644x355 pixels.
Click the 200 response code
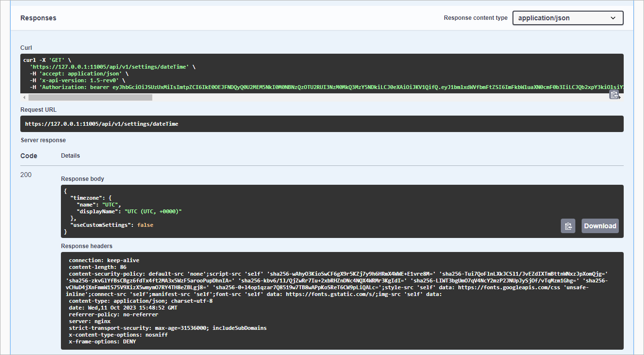pos(26,175)
